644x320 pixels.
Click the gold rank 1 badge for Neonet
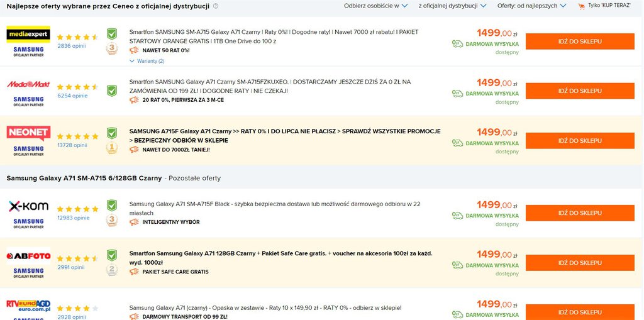coord(111,148)
